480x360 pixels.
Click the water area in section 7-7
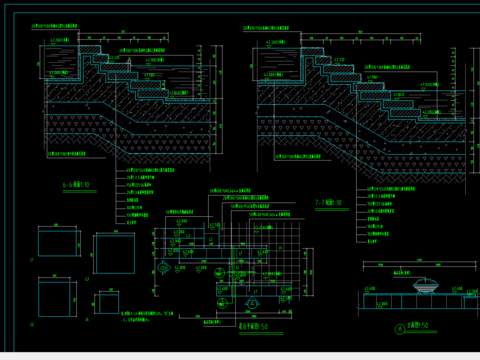(277, 64)
